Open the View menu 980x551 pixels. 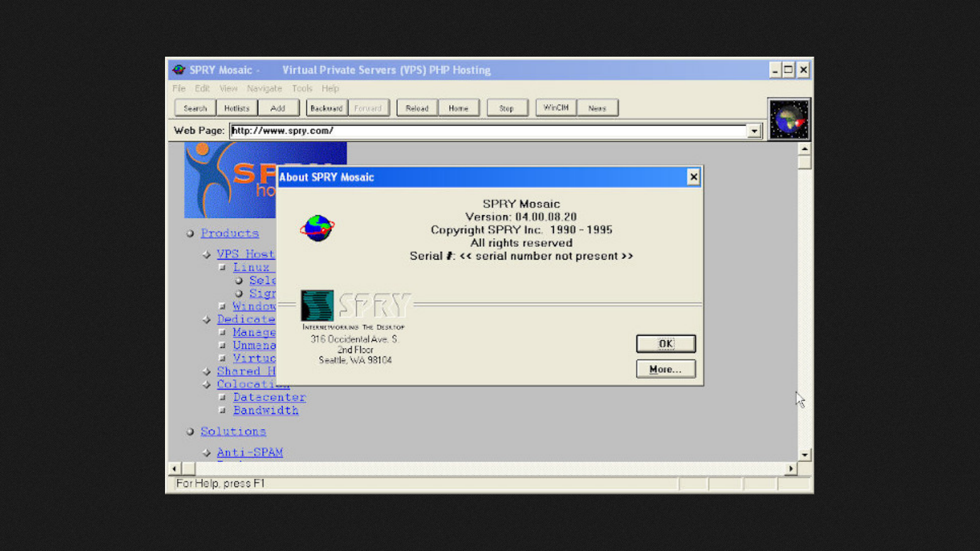click(x=228, y=88)
